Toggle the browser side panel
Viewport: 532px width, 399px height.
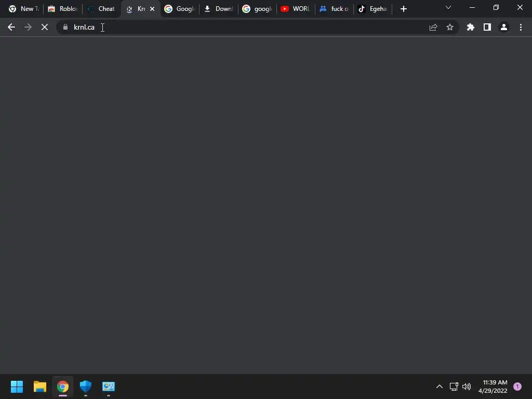click(487, 27)
